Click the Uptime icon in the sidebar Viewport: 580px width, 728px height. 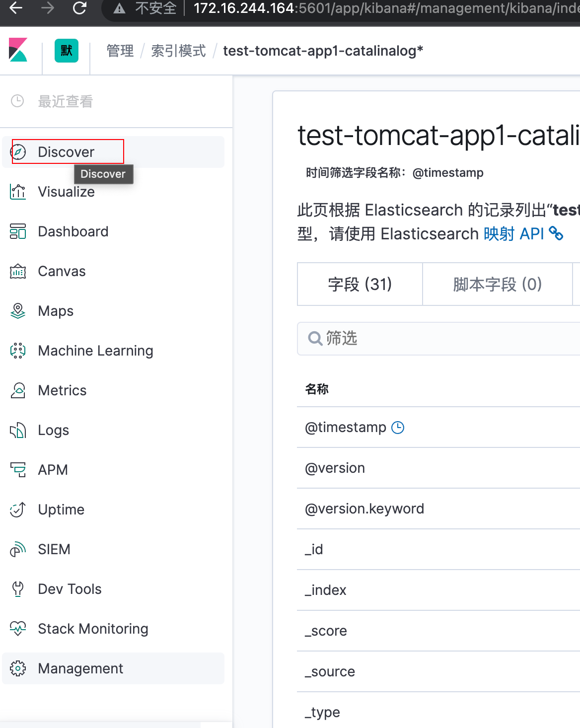pyautogui.click(x=18, y=510)
